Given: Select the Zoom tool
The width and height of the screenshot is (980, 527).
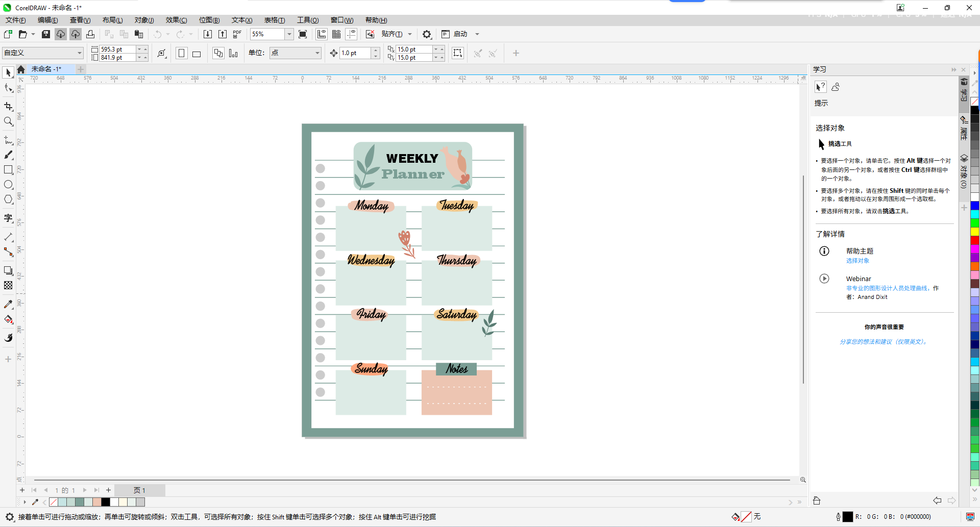Looking at the screenshot, I should click(x=8, y=121).
